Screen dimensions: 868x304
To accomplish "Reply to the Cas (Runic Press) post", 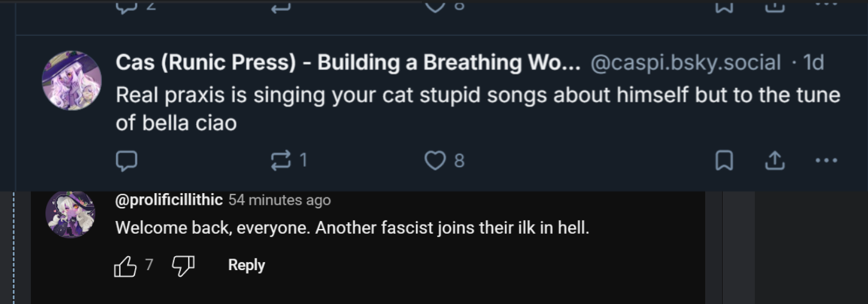I will point(127,160).
